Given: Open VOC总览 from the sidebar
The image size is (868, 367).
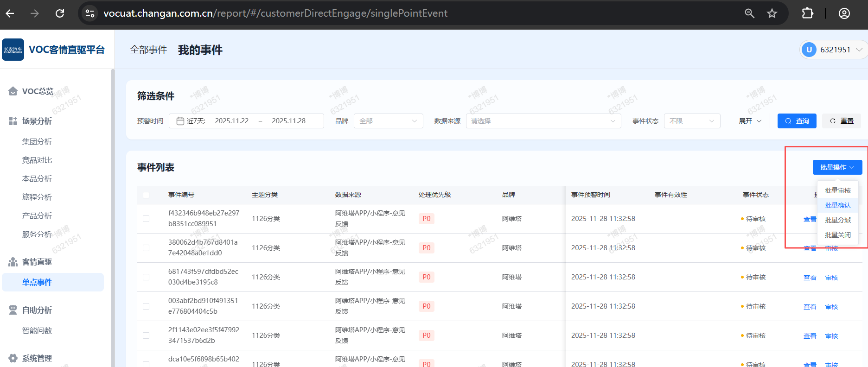Looking at the screenshot, I should coord(38,91).
